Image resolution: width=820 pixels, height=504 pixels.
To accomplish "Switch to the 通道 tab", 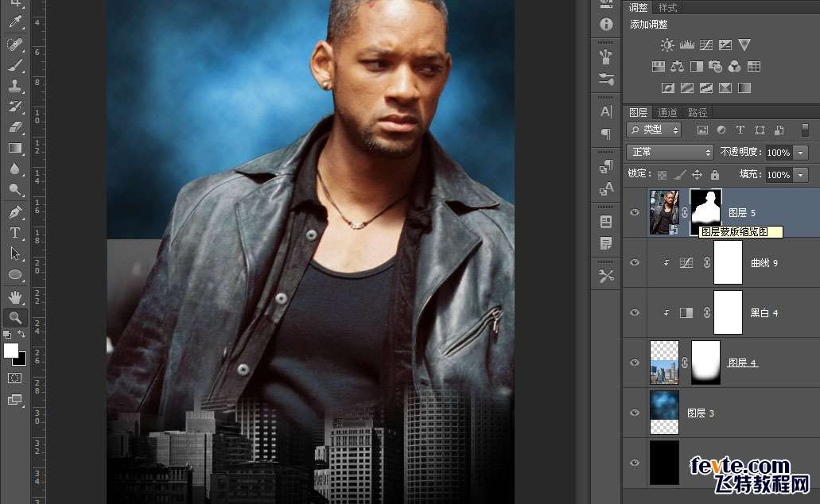I will coord(667,112).
